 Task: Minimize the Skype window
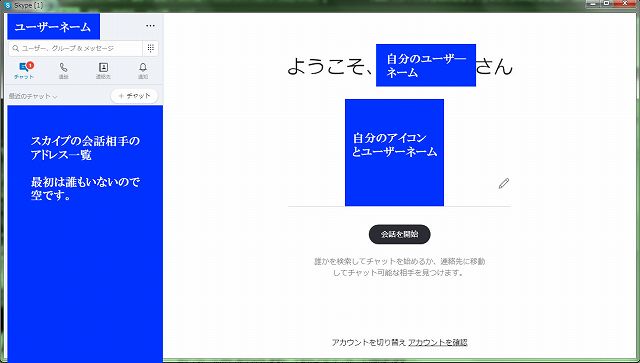coord(593,4)
